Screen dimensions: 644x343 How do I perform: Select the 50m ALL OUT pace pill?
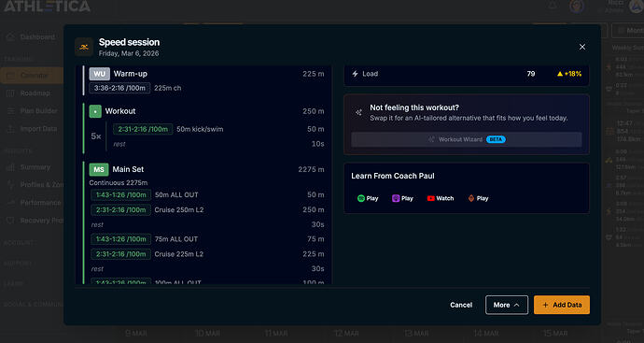[x=120, y=195]
